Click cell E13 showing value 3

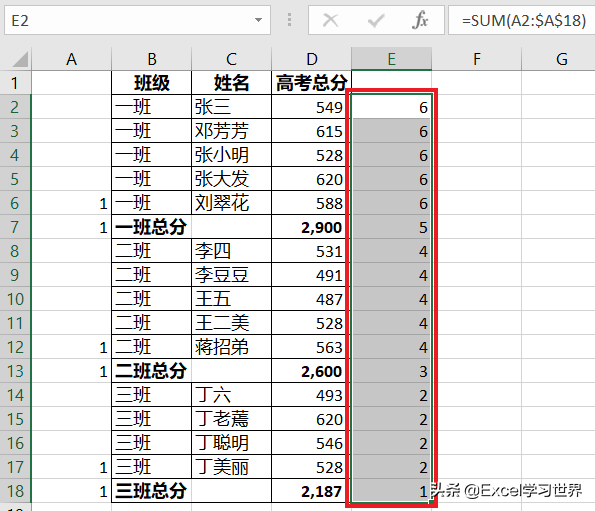tap(392, 371)
